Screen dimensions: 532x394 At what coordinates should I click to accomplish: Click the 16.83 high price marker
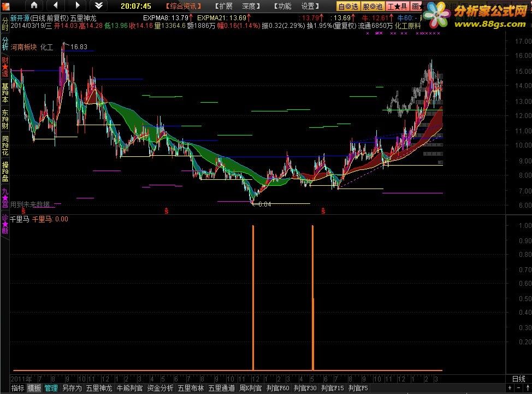(x=79, y=47)
